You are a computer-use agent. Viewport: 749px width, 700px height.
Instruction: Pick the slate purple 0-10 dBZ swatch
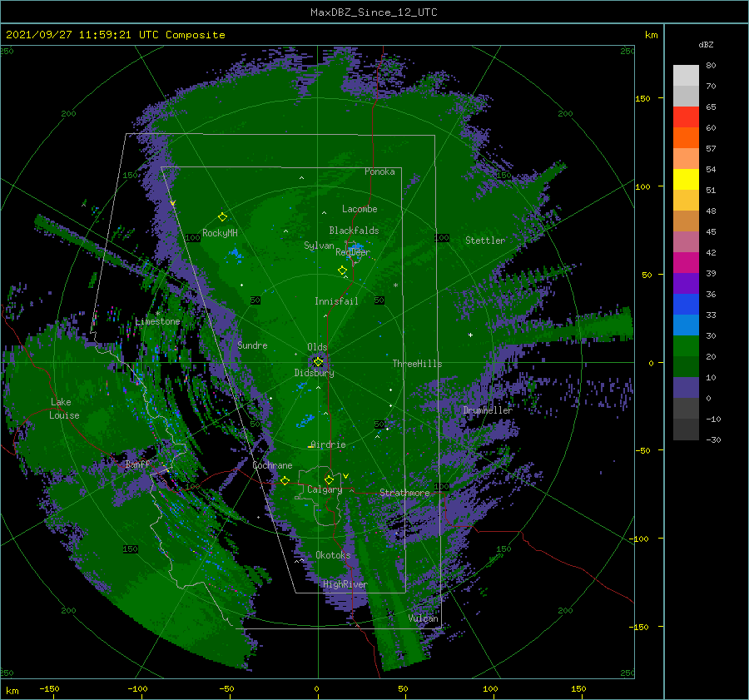tap(686, 387)
